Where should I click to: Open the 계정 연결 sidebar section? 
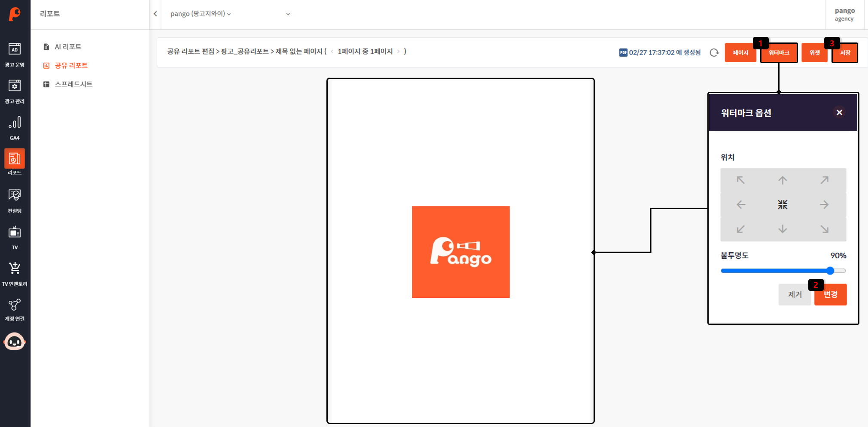pyautogui.click(x=15, y=310)
